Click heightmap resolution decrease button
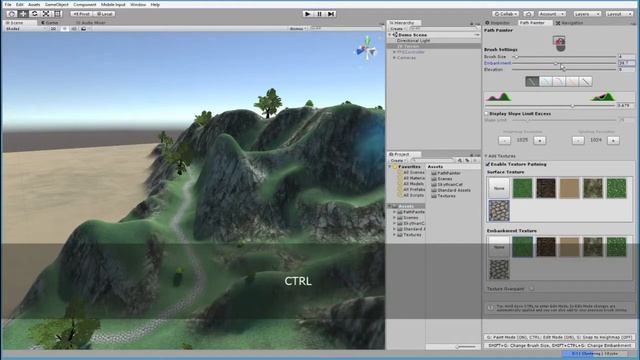640x360 pixels. (504, 140)
